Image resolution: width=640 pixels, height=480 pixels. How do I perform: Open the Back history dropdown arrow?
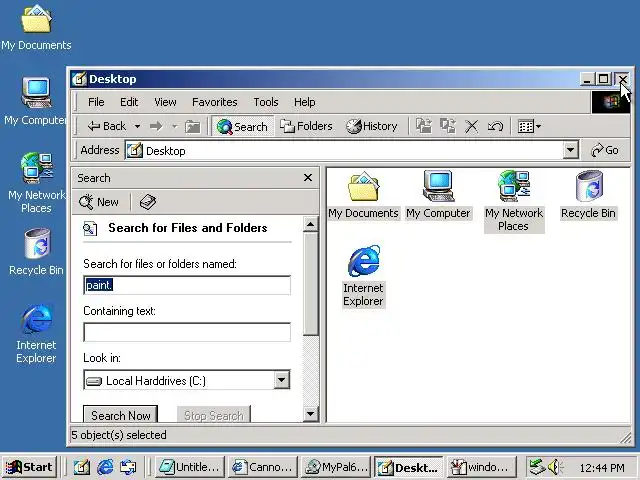point(138,127)
